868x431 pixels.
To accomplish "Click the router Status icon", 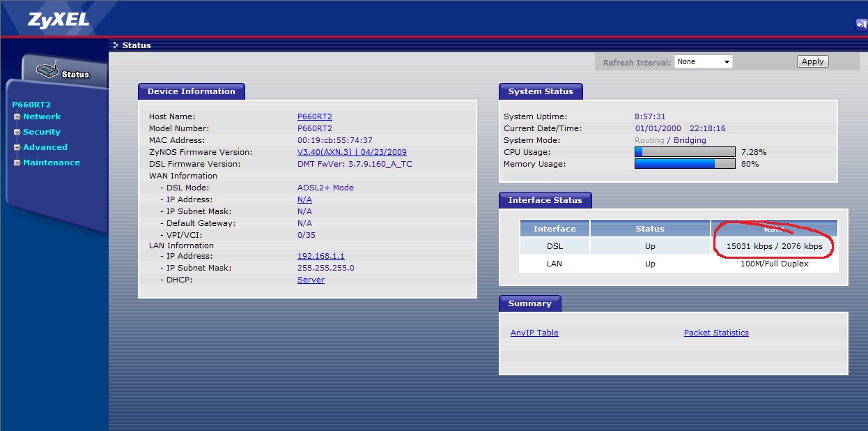I will coord(47,70).
